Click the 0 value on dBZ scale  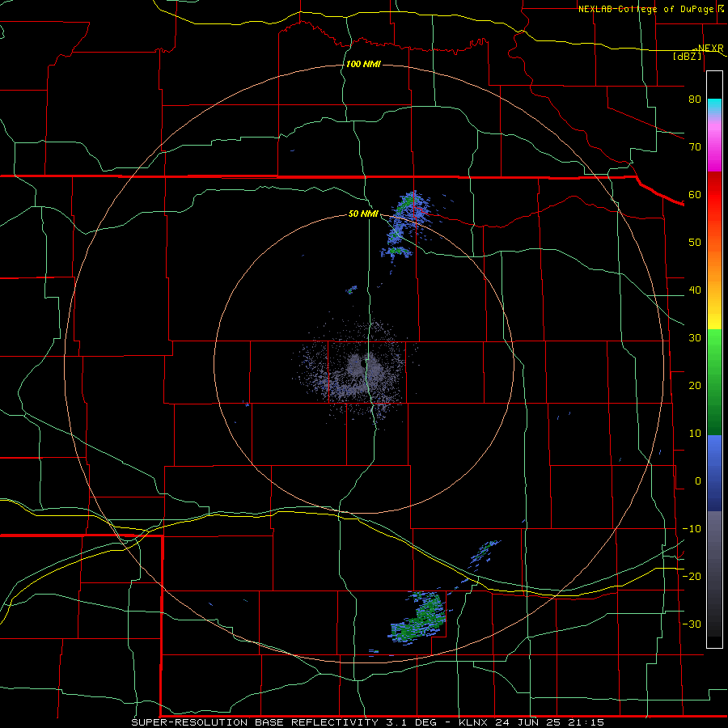point(698,481)
